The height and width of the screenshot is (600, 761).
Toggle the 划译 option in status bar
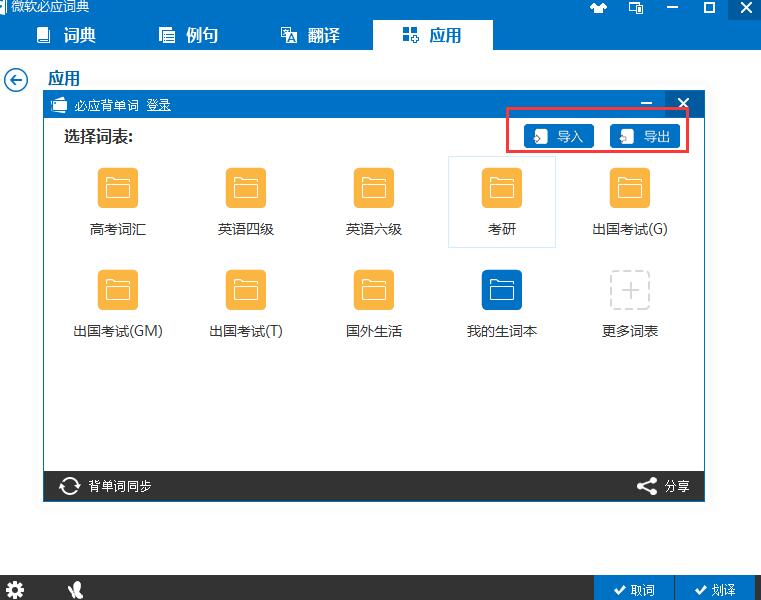tap(715, 589)
